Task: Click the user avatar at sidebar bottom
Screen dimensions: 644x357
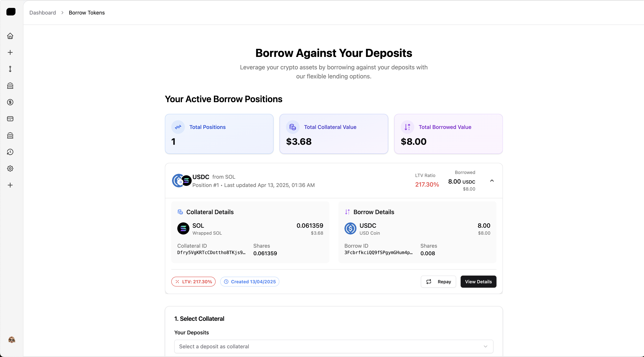Action: pos(12,339)
